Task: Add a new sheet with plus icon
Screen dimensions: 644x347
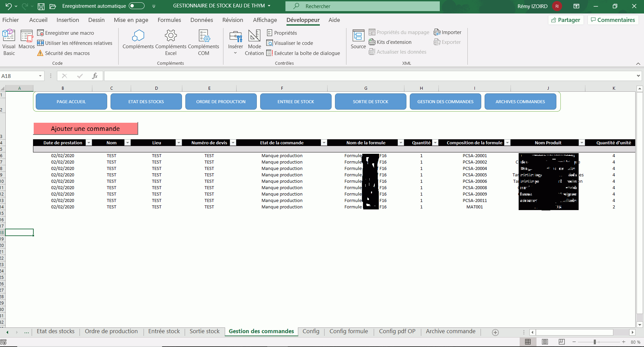Action: point(495,332)
